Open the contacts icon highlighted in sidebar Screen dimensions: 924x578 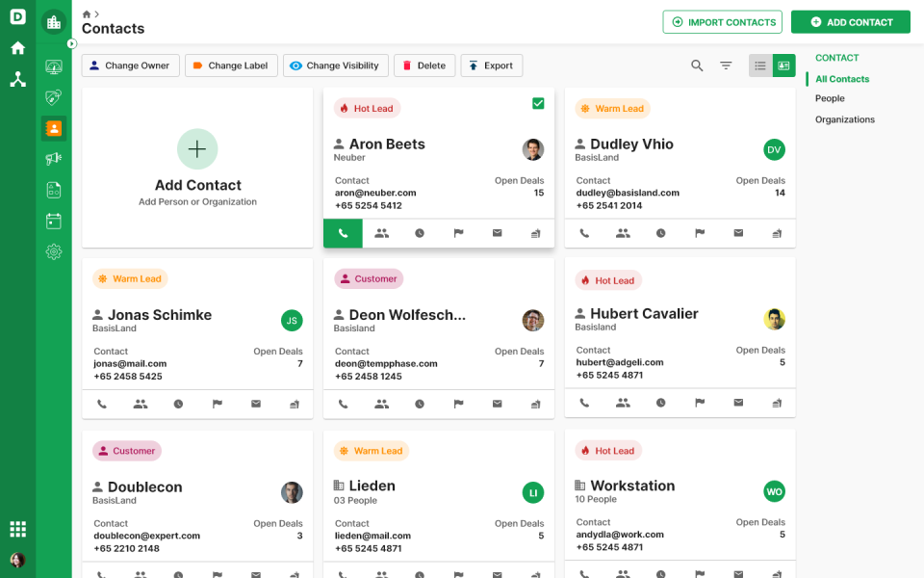tap(54, 128)
